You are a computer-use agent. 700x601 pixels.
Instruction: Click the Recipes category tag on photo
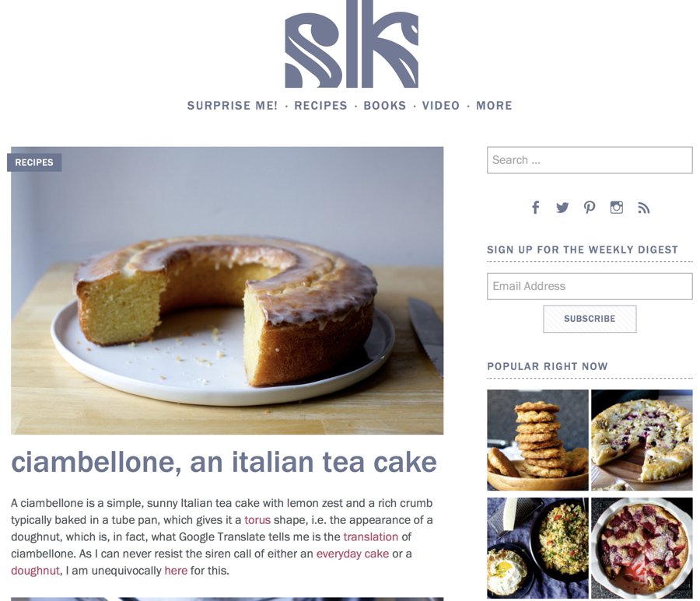(x=34, y=162)
